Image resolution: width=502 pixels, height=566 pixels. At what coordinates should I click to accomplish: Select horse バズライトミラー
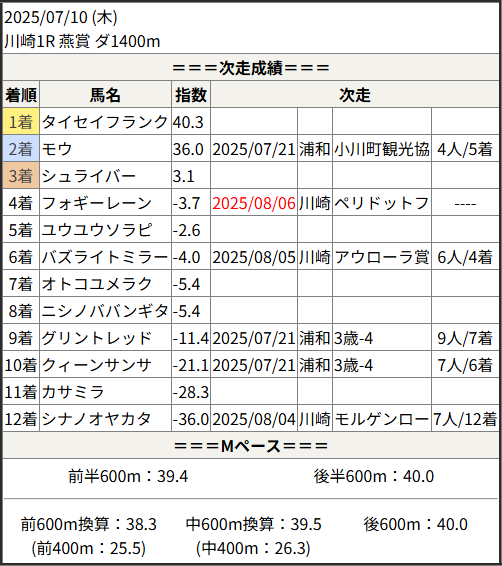(105, 257)
